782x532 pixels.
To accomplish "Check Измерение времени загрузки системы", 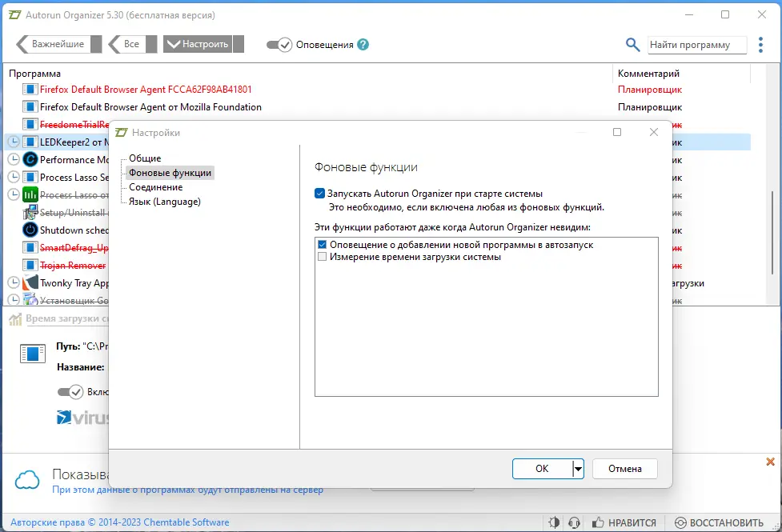I will [323, 257].
